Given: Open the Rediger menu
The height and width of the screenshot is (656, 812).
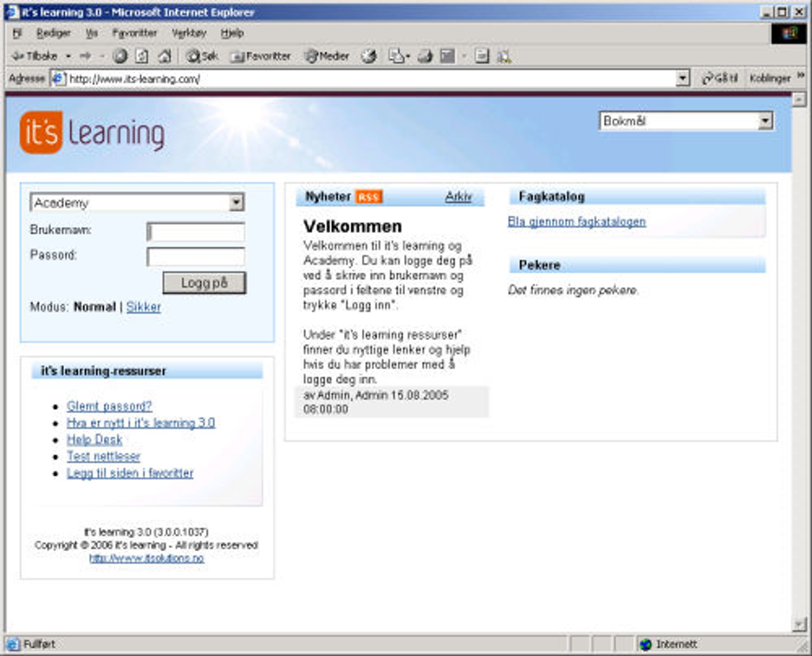Looking at the screenshot, I should coord(54,33).
